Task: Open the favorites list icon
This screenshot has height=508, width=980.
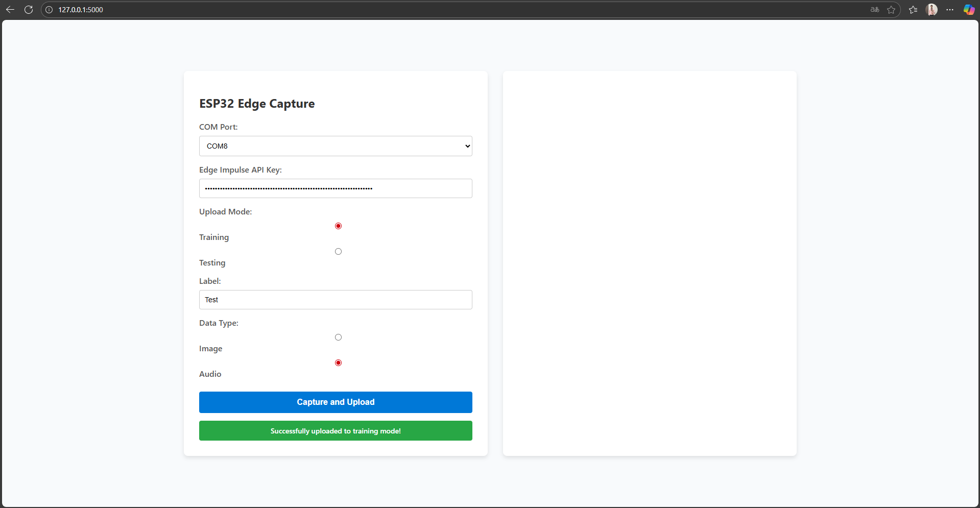Action: coord(913,10)
